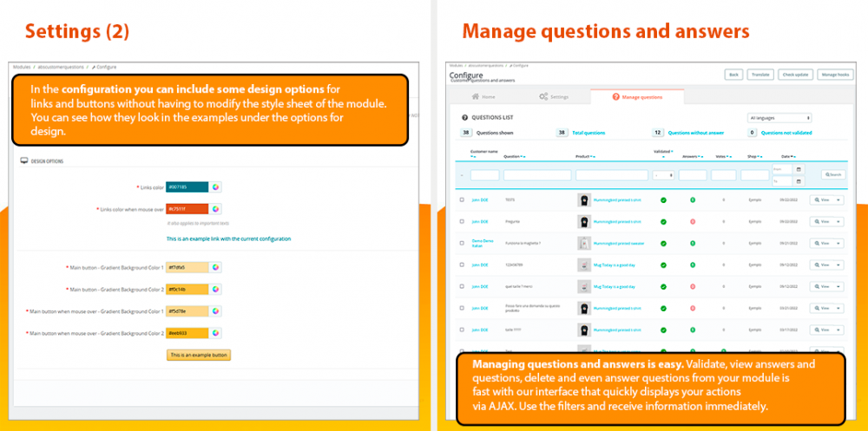Tick checkbox for taille ????? question row

[462, 330]
